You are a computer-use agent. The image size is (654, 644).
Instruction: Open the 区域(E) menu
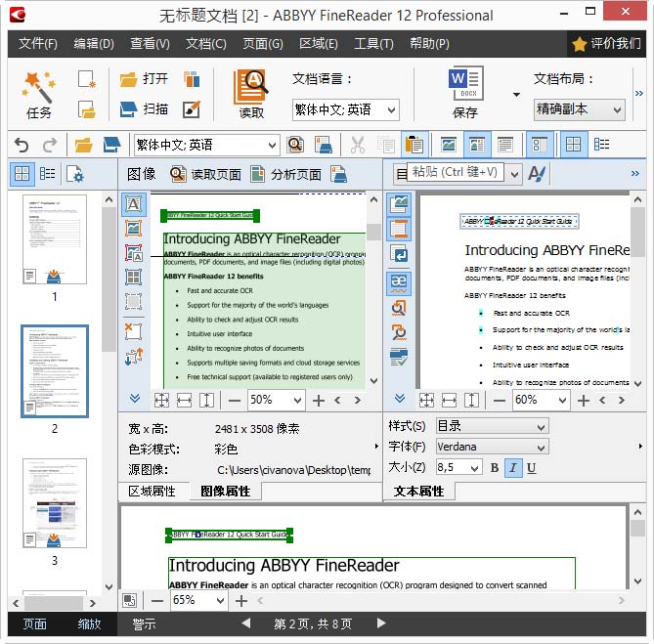pyautogui.click(x=319, y=43)
